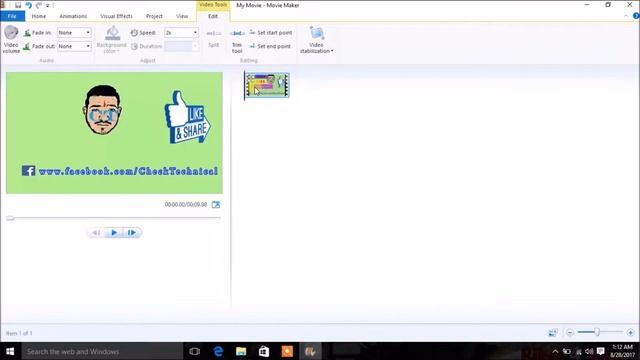Image resolution: width=640 pixels, height=360 pixels.
Task: Open the Video stabilization dropdown
Action: point(317,40)
